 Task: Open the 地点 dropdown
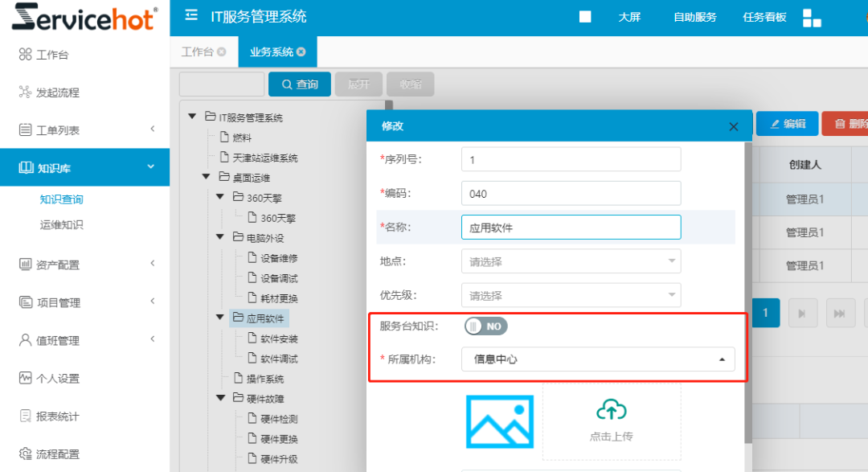pos(571,261)
